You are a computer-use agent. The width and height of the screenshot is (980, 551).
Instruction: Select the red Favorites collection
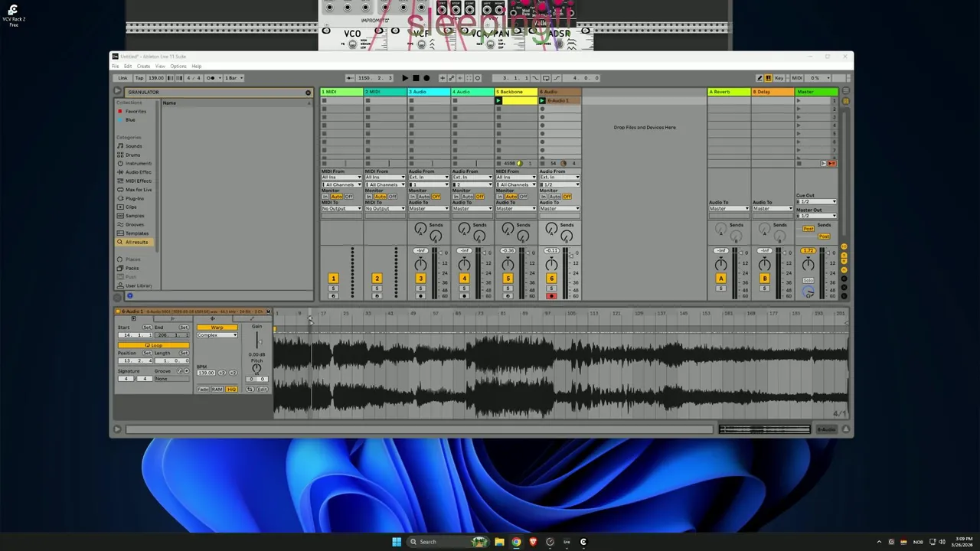[x=136, y=112]
